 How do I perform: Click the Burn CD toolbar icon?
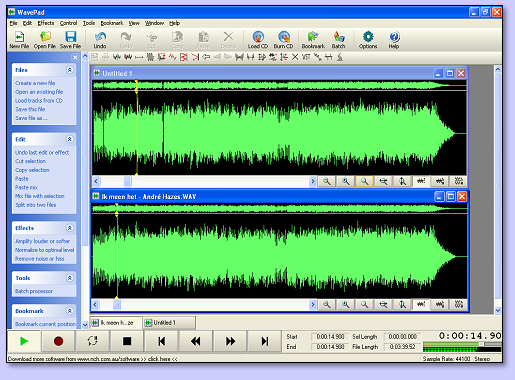(283, 40)
